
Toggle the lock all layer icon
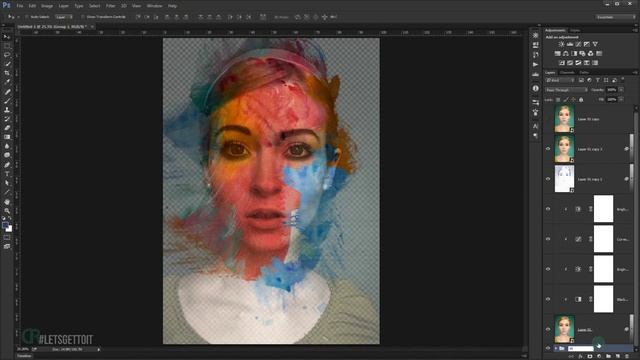[x=581, y=100]
